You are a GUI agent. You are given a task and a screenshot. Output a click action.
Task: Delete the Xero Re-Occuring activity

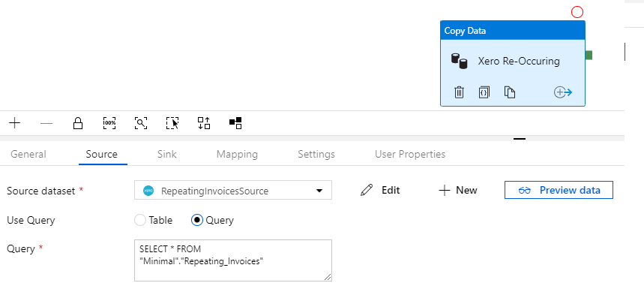(x=459, y=92)
